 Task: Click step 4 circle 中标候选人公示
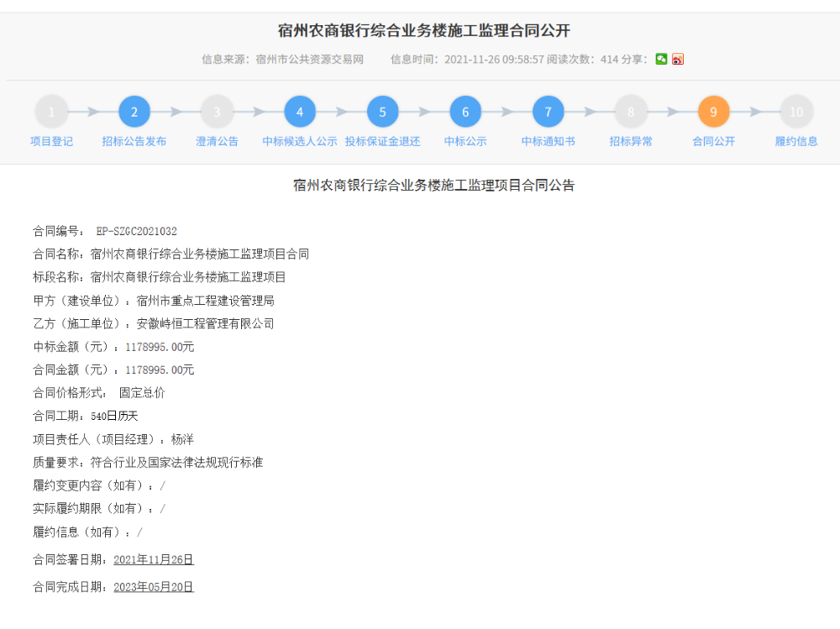pos(300,112)
